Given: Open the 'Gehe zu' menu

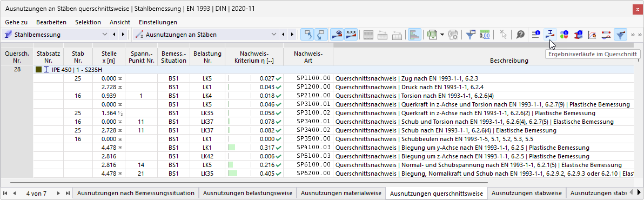Looking at the screenshot, I should pyautogui.click(x=16, y=22).
